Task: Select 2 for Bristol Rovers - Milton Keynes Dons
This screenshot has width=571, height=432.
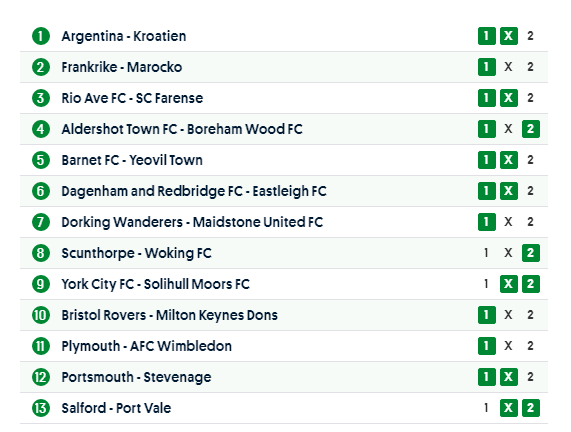Action: [531, 315]
